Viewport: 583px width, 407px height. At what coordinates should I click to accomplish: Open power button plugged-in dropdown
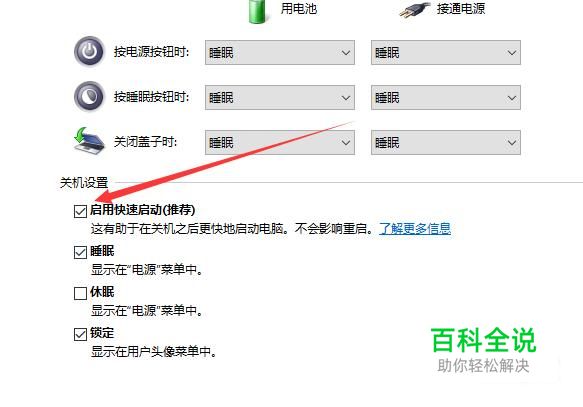446,52
